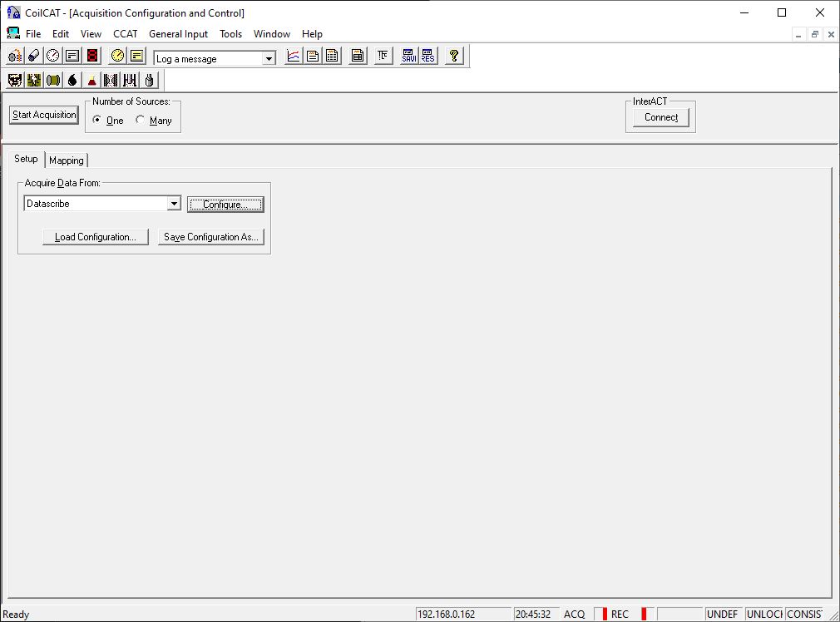Click the black droplet fluid icon
The height and width of the screenshot is (622, 840).
tap(72, 81)
